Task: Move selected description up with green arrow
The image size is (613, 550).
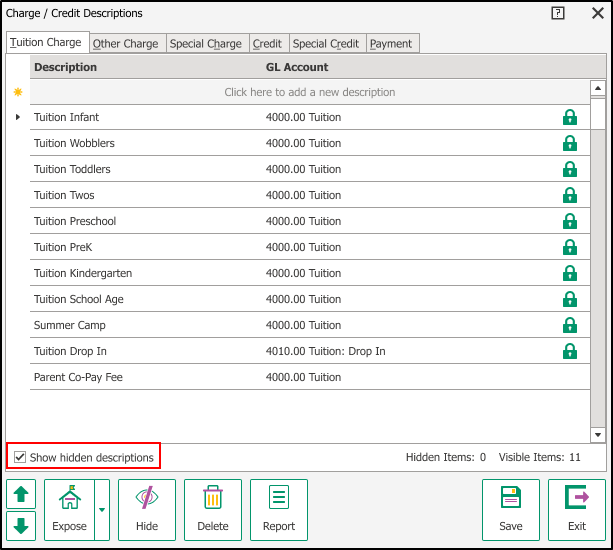Action: point(21,494)
